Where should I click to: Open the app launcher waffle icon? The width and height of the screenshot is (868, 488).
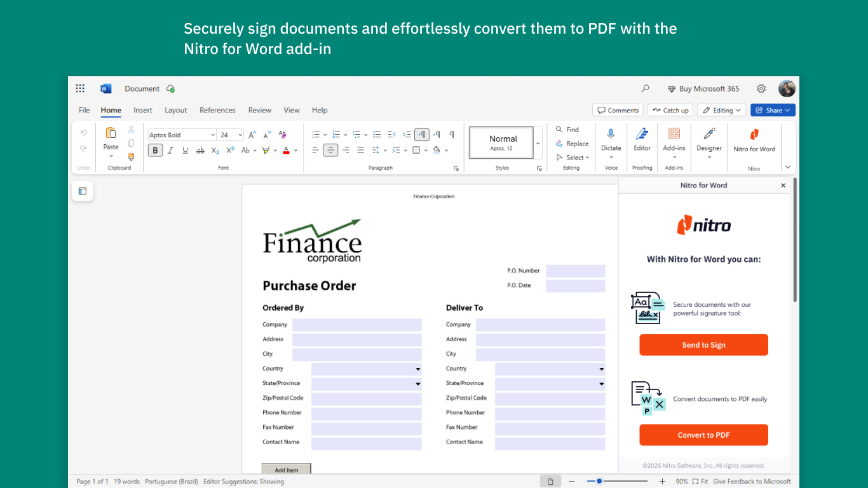click(x=80, y=88)
